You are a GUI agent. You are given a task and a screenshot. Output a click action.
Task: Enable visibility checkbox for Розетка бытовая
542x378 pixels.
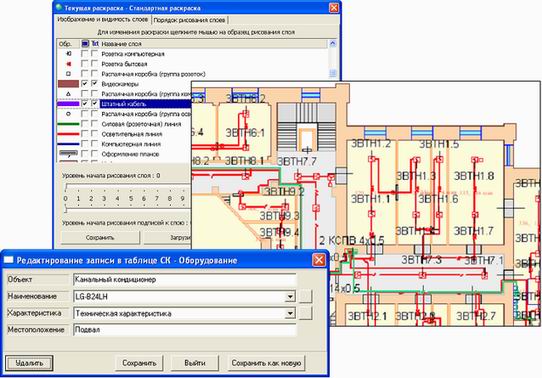coord(85,64)
